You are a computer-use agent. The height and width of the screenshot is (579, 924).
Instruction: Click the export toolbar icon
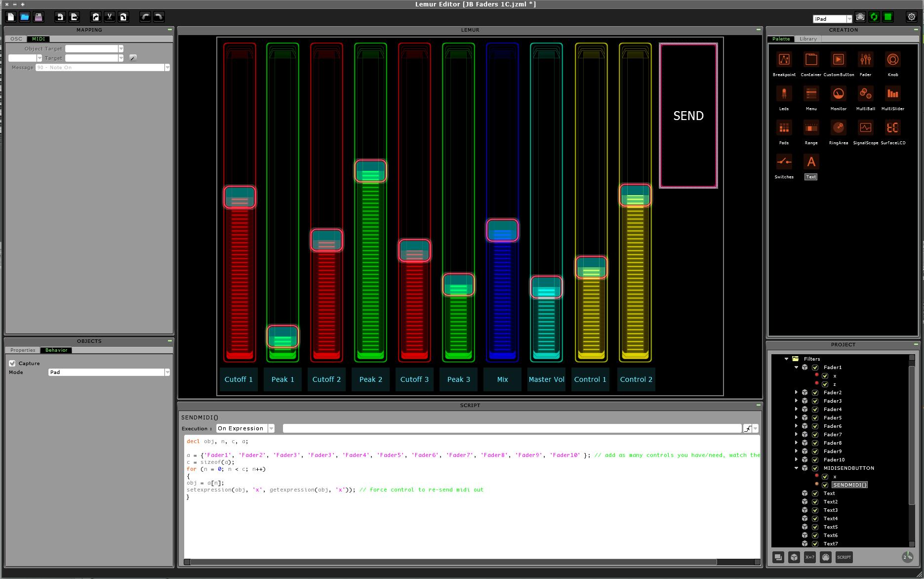tap(74, 17)
